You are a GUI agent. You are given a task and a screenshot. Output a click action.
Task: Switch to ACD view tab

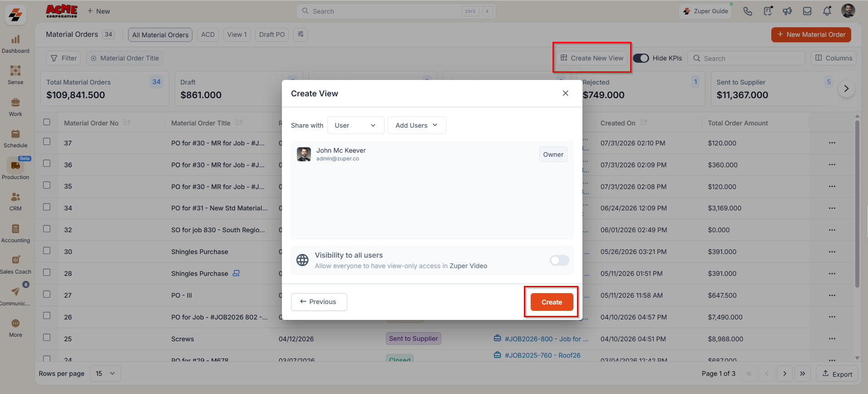click(x=208, y=35)
